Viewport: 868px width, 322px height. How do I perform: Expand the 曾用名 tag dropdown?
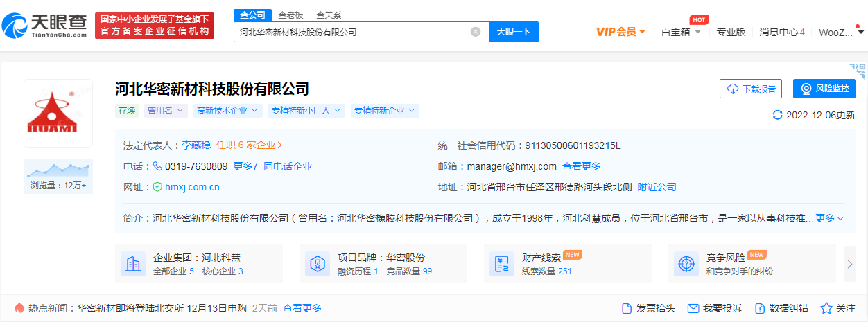pyautogui.click(x=166, y=111)
